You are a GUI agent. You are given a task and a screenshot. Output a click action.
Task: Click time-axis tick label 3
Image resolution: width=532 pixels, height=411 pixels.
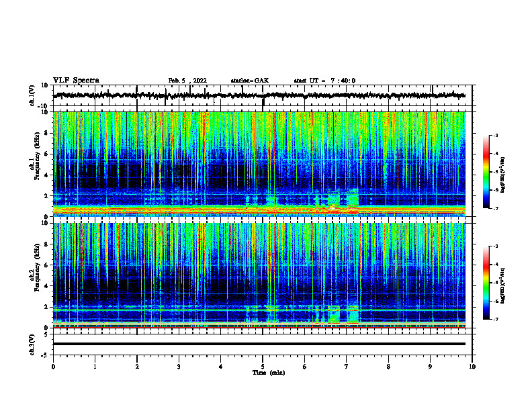point(179,367)
